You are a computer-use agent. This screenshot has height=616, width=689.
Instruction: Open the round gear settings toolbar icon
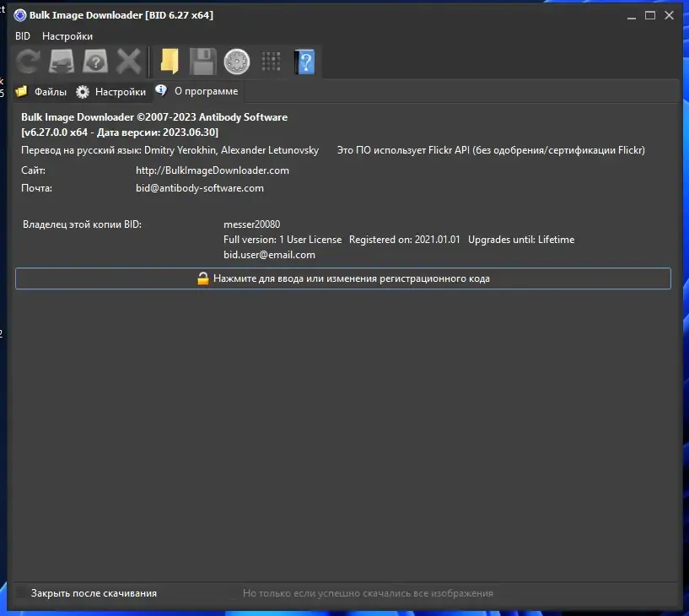[x=237, y=62]
